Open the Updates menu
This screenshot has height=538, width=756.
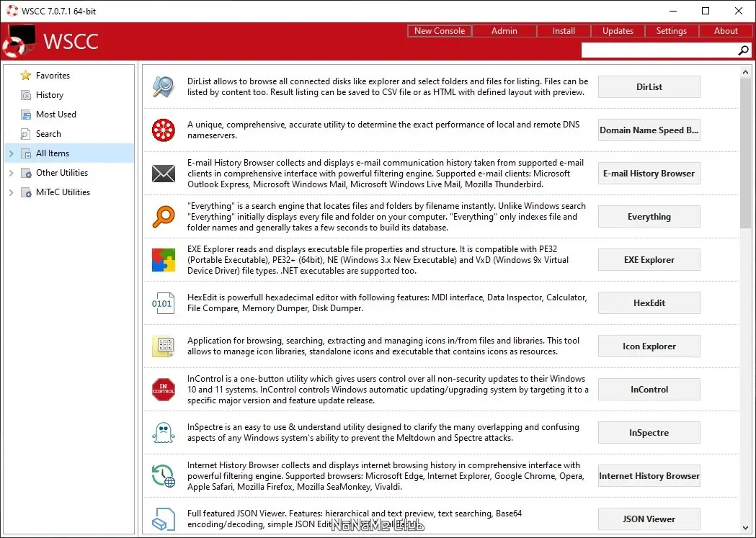(618, 31)
